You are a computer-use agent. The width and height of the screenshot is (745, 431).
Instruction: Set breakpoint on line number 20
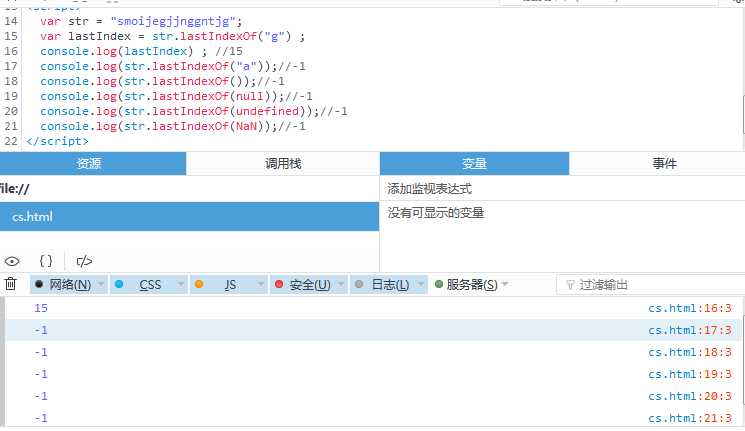tap(11, 111)
